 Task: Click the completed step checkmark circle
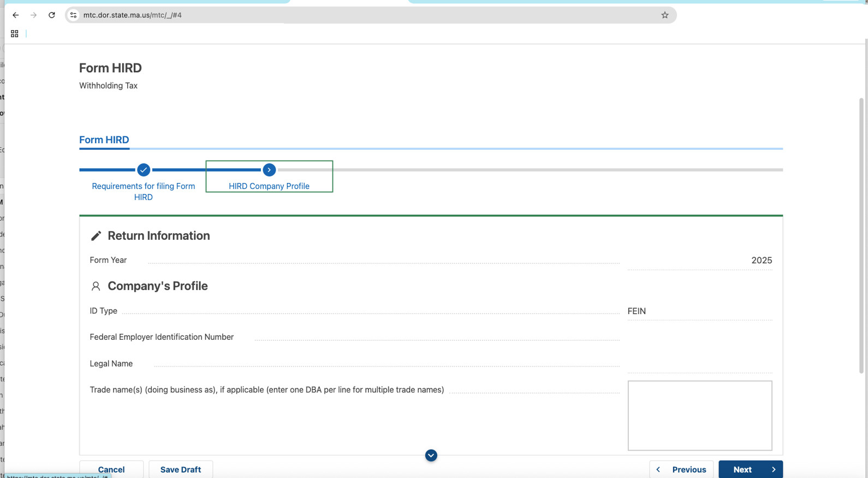[x=144, y=170]
